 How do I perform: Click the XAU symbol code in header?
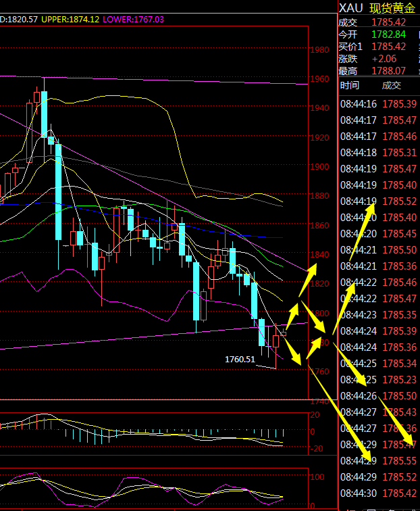350,7
